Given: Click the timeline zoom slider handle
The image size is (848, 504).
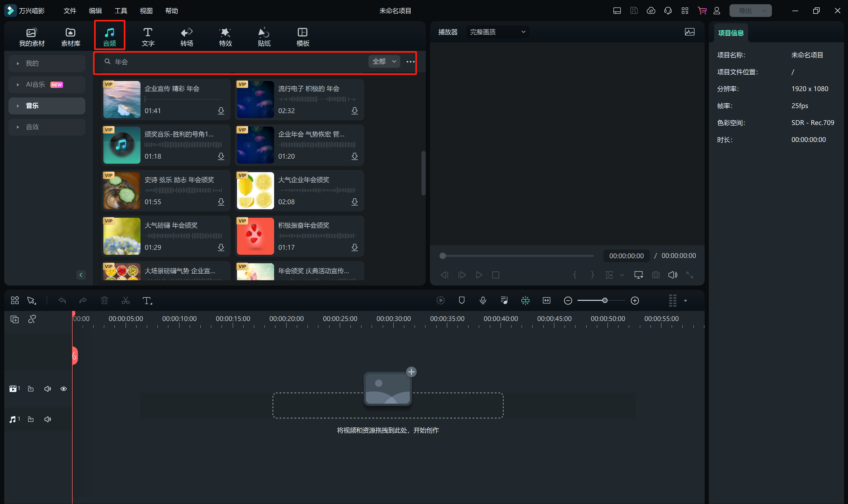Looking at the screenshot, I should click(x=605, y=301).
